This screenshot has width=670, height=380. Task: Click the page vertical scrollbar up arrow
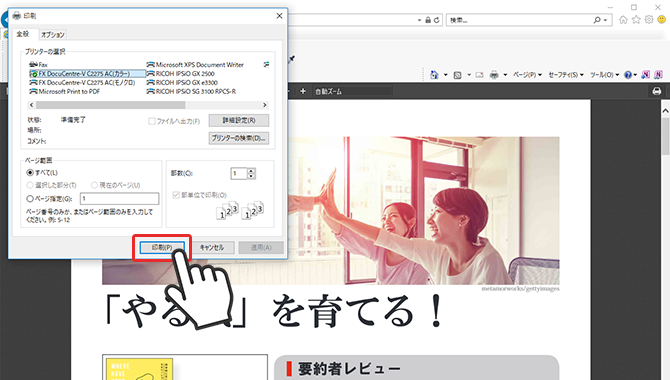[x=665, y=111]
